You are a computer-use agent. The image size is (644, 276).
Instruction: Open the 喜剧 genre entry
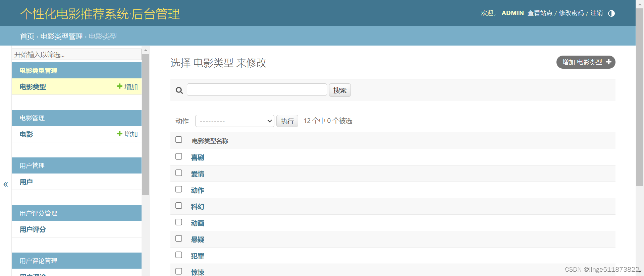[198, 157]
